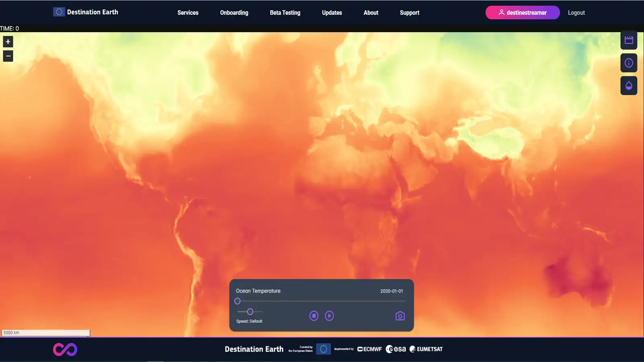644x362 pixels.
Task: Click the timeline slider handle at 2020-01-01
Action: (x=237, y=301)
